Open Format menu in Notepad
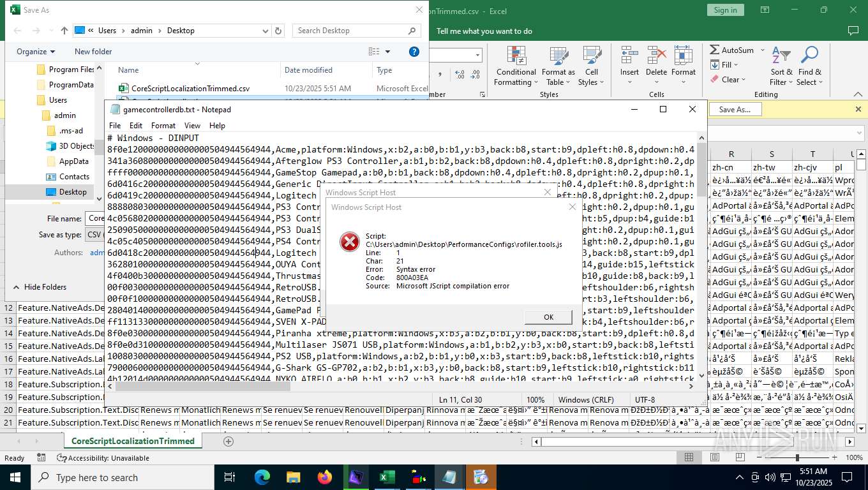This screenshot has width=868, height=490. (163, 125)
